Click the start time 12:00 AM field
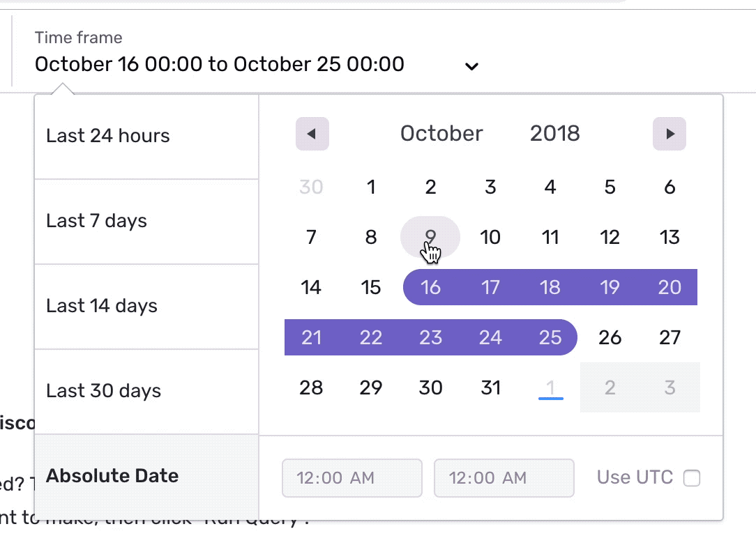 point(352,478)
